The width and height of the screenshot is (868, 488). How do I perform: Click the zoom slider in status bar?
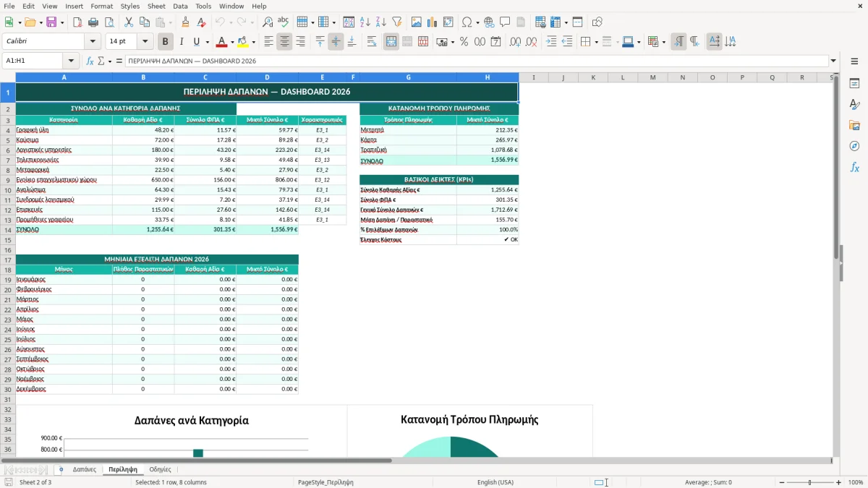(810, 482)
